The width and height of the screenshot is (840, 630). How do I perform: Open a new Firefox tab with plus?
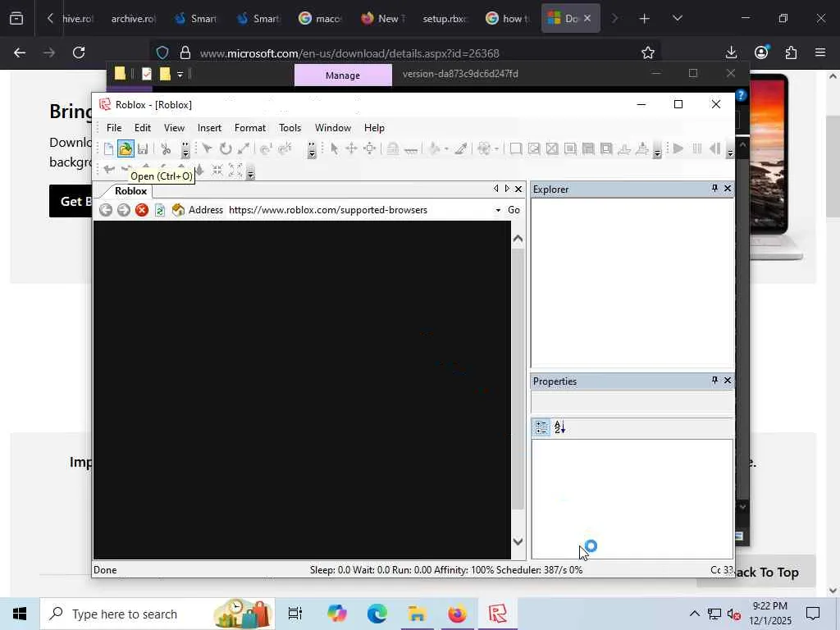tap(645, 19)
